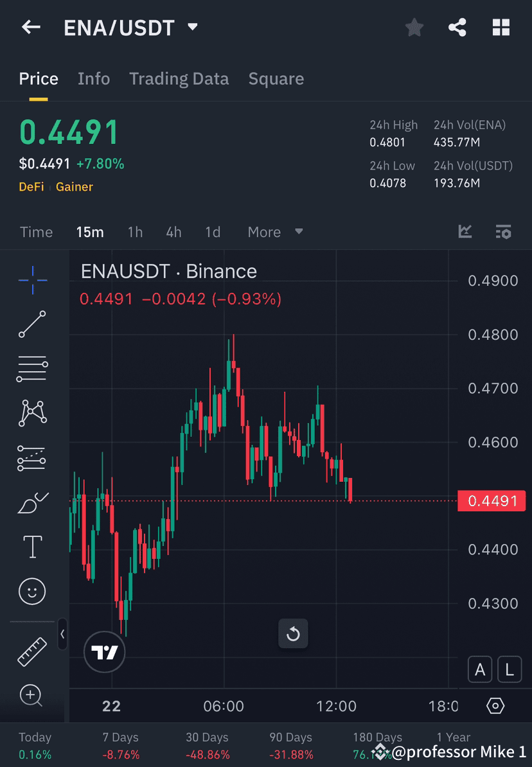Image resolution: width=532 pixels, height=767 pixels.
Task: Toggle ENA/USDT as a favorite star
Action: [414, 27]
